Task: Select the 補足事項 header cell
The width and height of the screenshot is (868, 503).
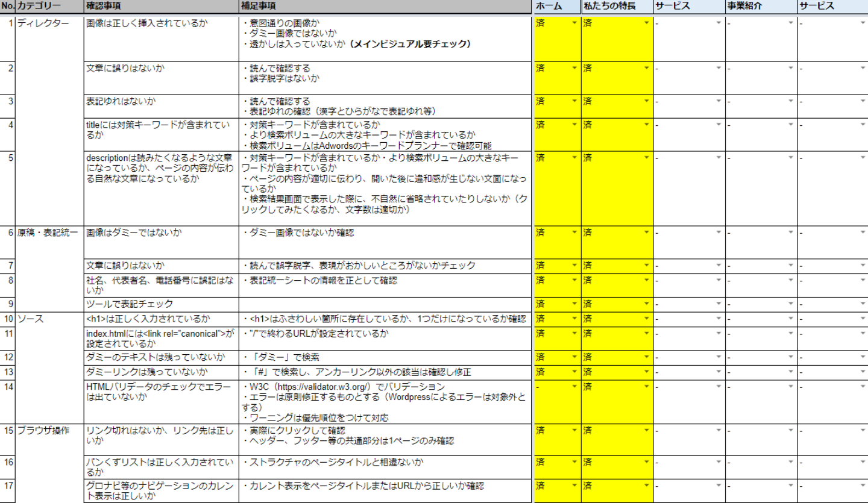Action: click(x=385, y=6)
